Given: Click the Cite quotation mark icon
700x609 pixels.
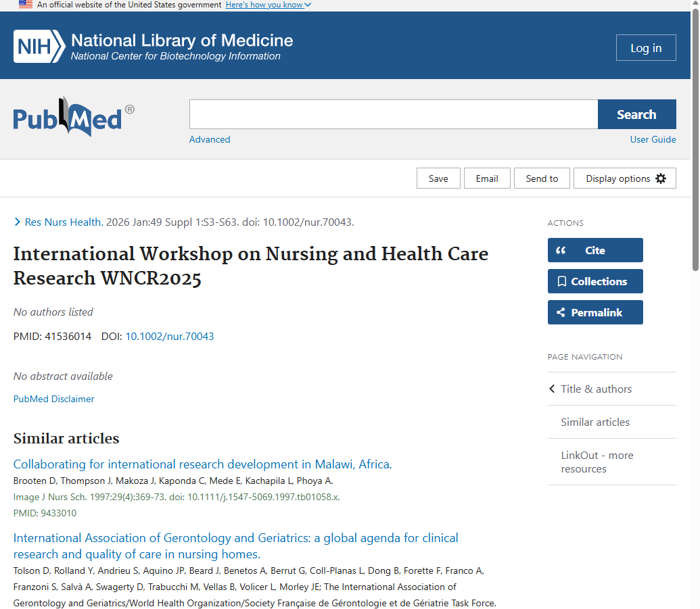Looking at the screenshot, I should (x=561, y=250).
